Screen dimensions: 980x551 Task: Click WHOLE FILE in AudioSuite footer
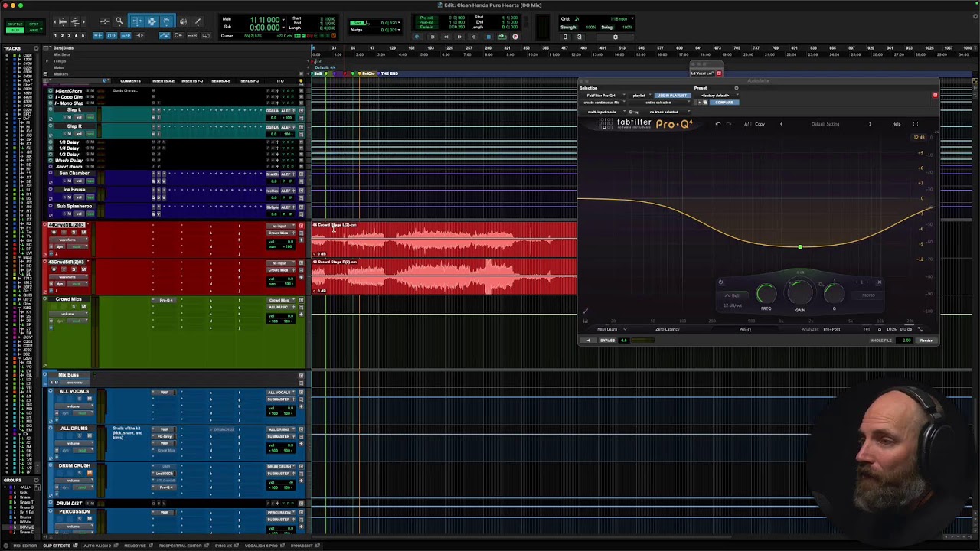880,341
